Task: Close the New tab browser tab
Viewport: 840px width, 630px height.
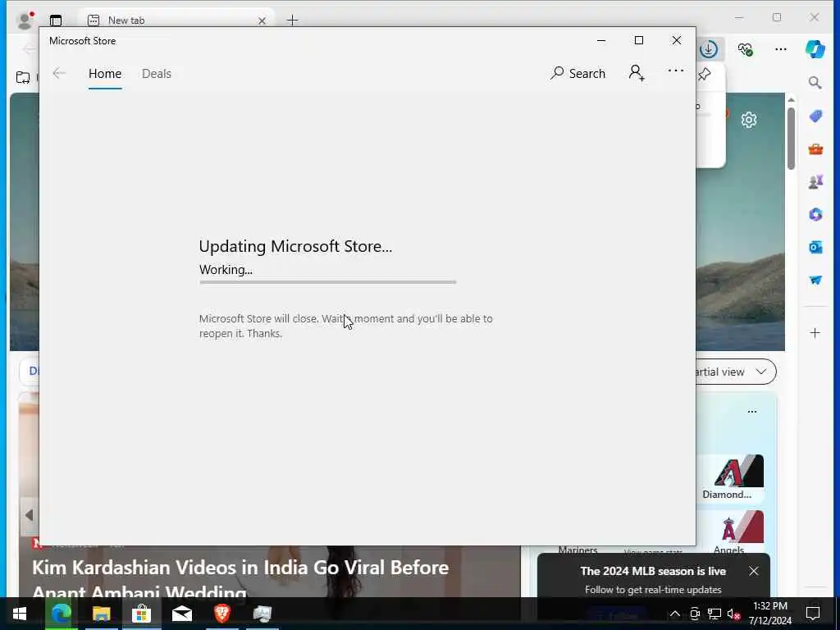Action: click(262, 21)
